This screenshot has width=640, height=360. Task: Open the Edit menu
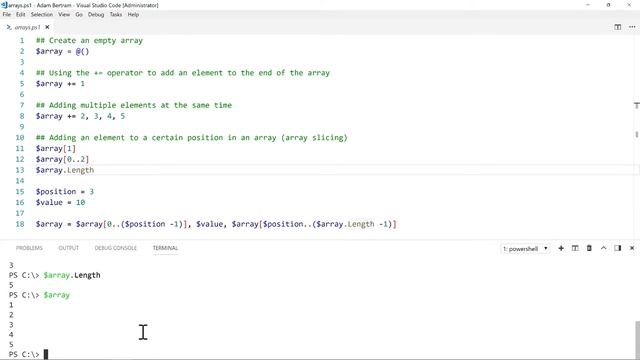click(21, 14)
